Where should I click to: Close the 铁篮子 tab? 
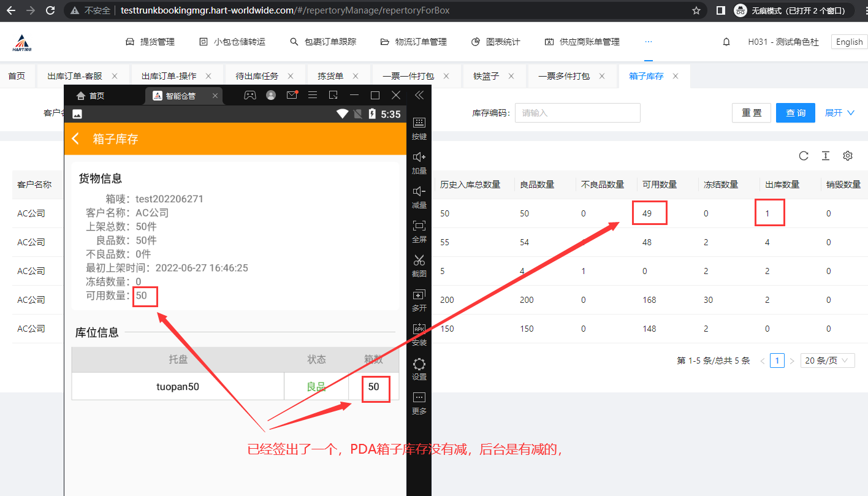(x=512, y=76)
